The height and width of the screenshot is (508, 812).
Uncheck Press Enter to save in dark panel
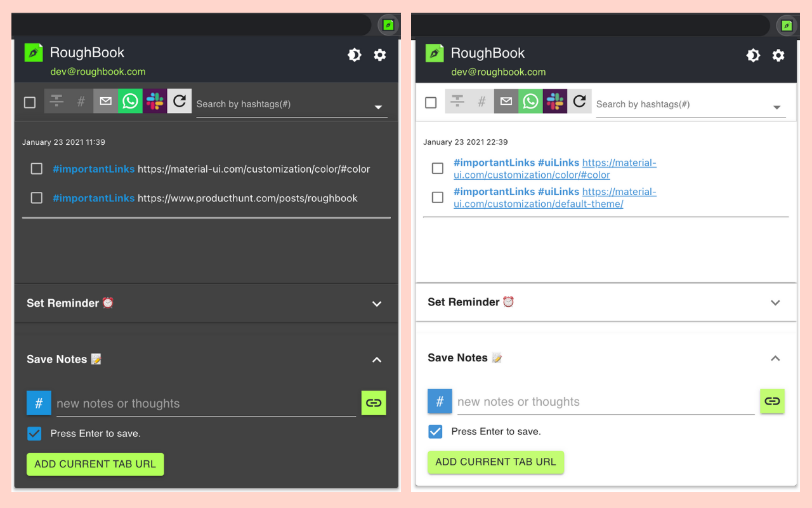coord(34,434)
